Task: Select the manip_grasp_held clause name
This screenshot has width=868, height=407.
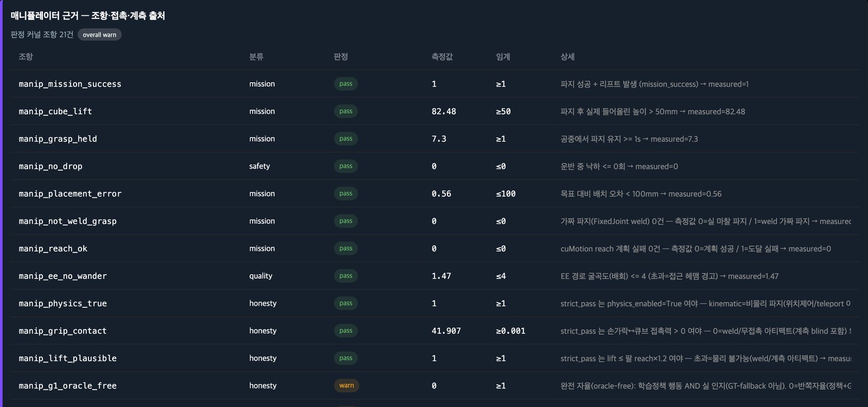Action: (x=58, y=139)
